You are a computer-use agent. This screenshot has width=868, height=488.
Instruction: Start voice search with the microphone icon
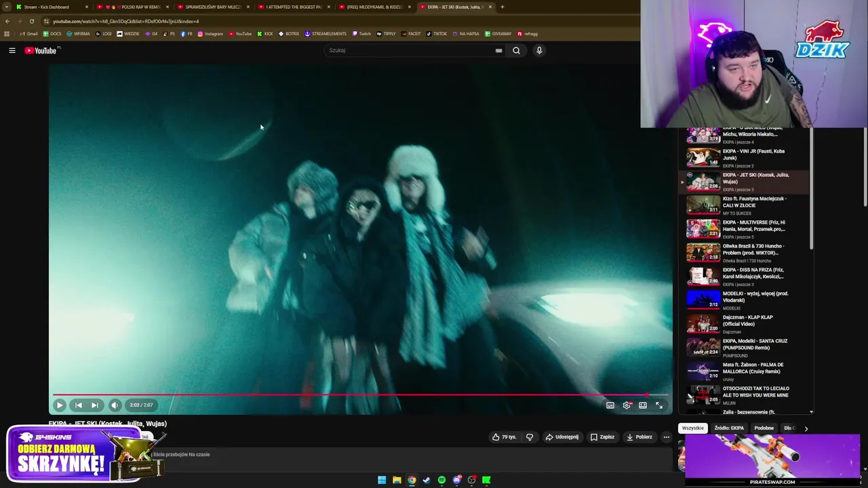tap(539, 50)
